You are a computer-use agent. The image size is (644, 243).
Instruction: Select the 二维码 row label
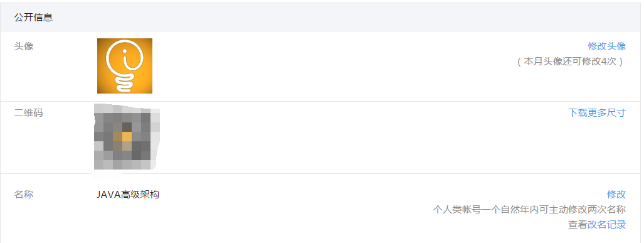(28, 112)
